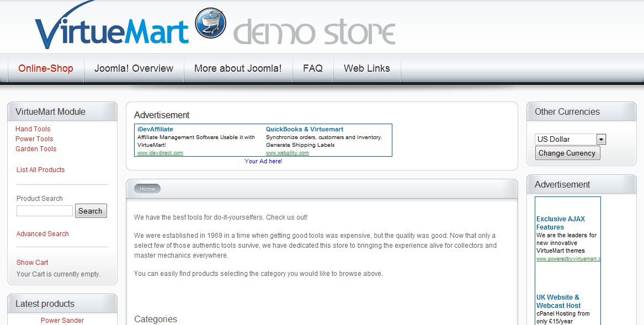644x325 pixels.
Task: Click the VirtueMart shopping cart logo icon
Action: click(x=210, y=23)
